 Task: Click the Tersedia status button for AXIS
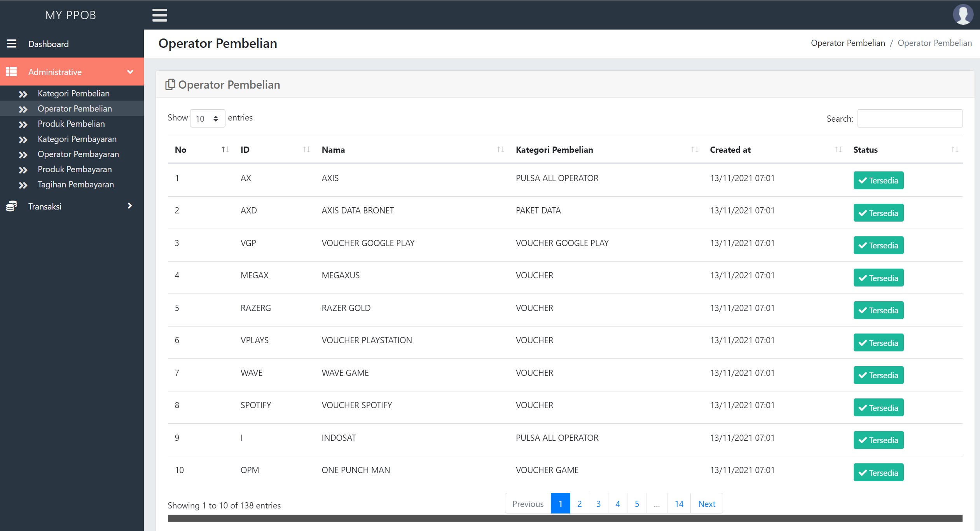(878, 180)
